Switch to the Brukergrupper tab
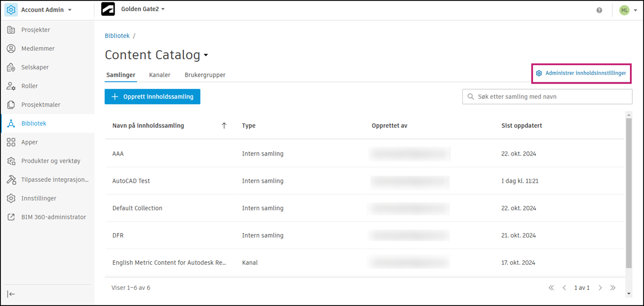 (205, 75)
